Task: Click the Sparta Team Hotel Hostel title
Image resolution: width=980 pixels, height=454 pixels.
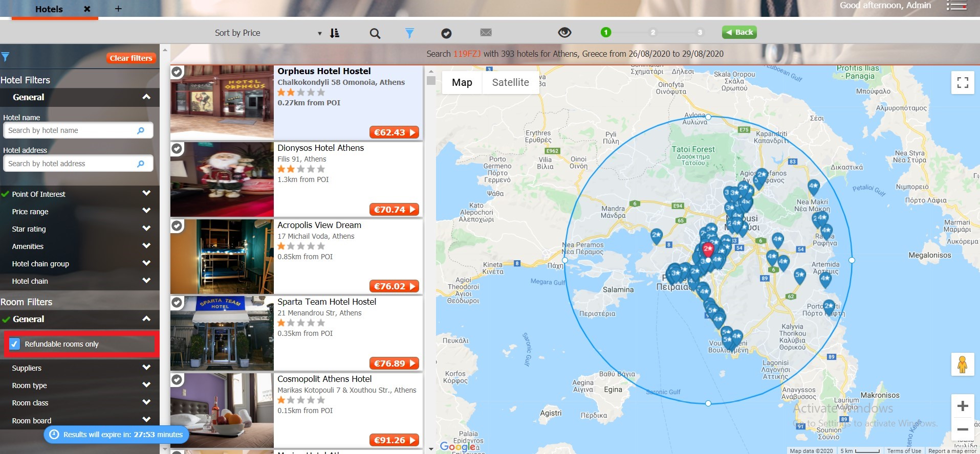Action: (327, 302)
